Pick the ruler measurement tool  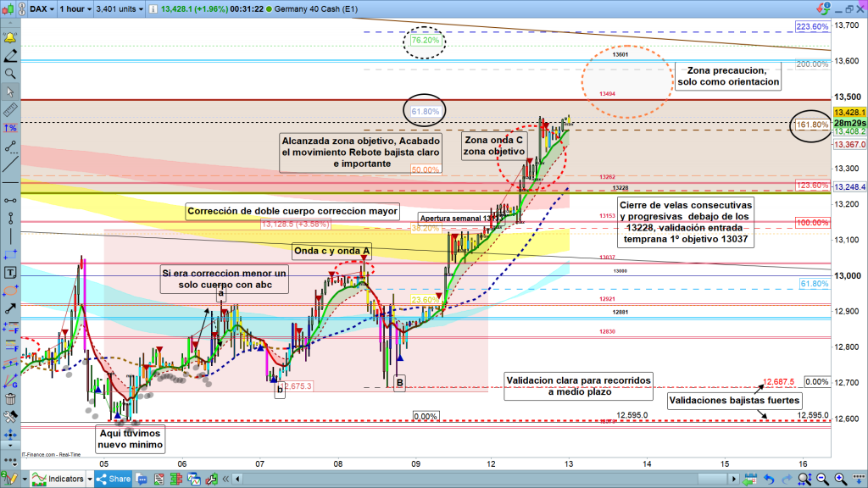pyautogui.click(x=10, y=109)
